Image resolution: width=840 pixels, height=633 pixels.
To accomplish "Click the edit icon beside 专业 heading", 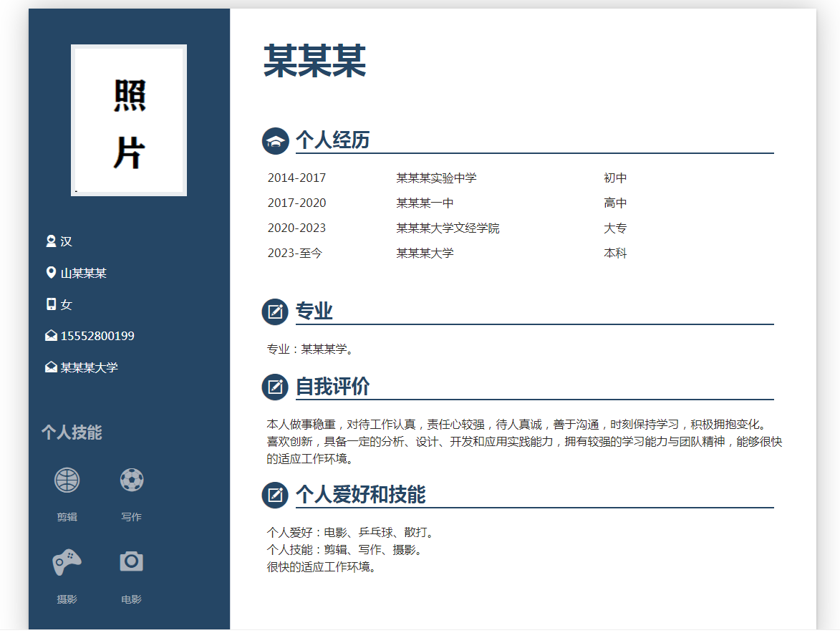I will tap(276, 312).
